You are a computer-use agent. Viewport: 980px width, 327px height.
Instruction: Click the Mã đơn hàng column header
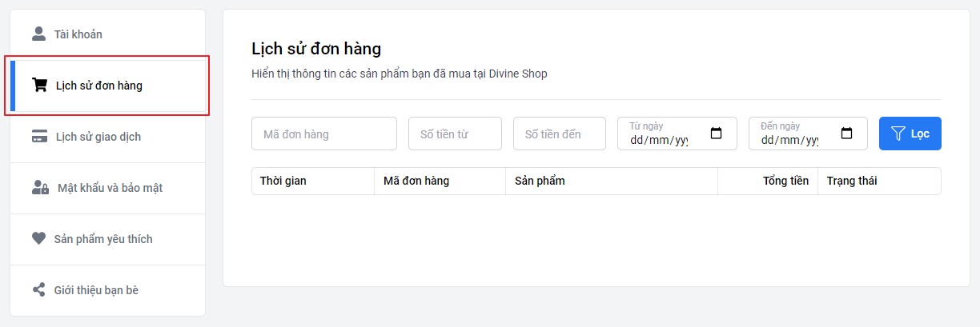(440, 181)
